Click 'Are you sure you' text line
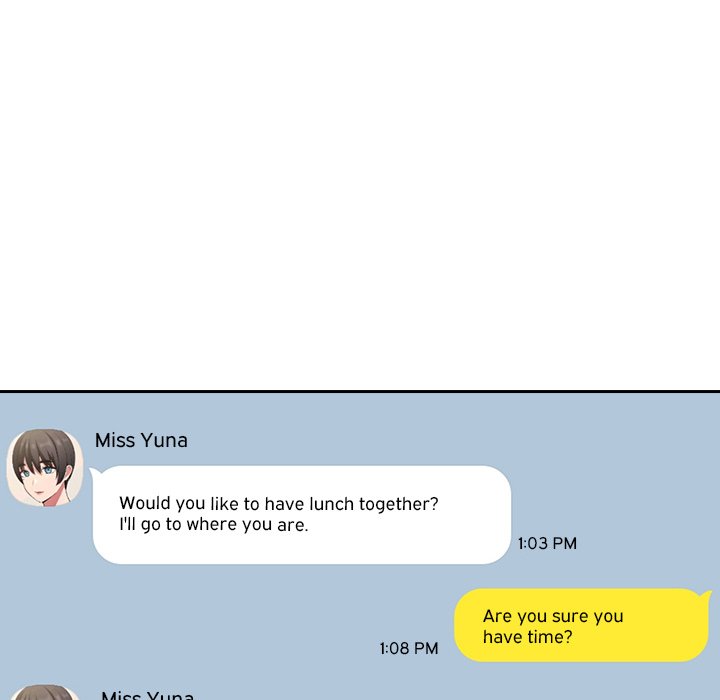This screenshot has height=700, width=720. (x=553, y=616)
